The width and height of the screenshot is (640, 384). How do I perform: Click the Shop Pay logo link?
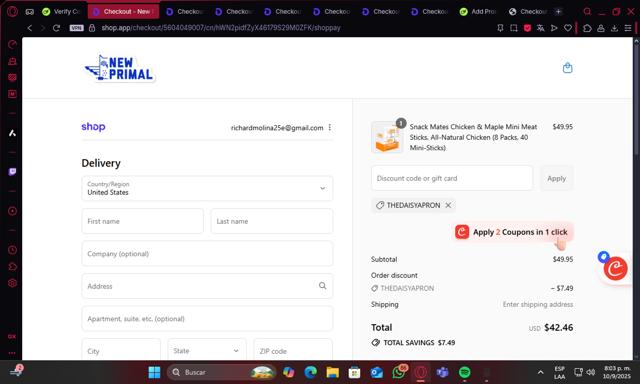93,127
